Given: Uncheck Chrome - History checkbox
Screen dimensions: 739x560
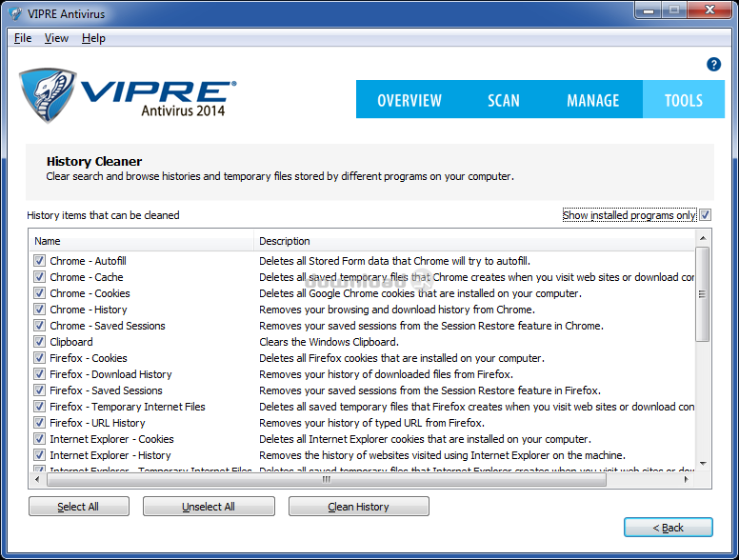Looking at the screenshot, I should (40, 310).
